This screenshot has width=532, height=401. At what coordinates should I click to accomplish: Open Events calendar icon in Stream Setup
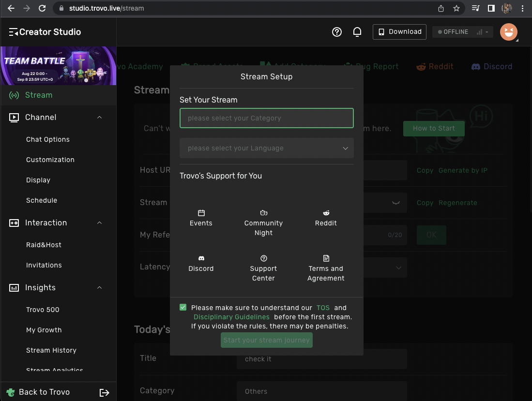[201, 213]
